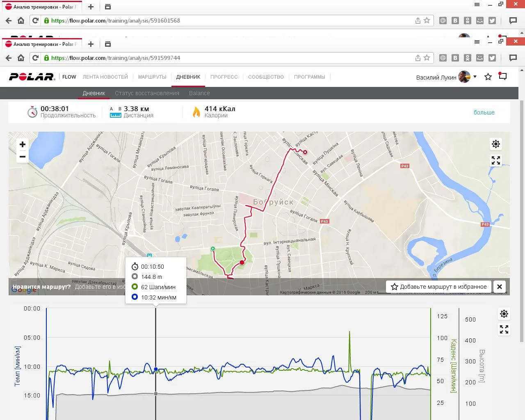Open the VK extension icon in the background window
525x420 pixels.
455,21
